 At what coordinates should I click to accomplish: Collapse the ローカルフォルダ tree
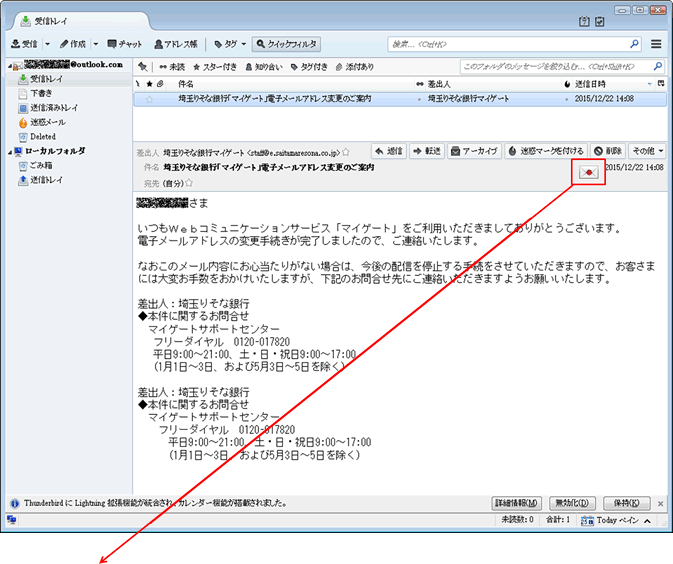[9, 152]
